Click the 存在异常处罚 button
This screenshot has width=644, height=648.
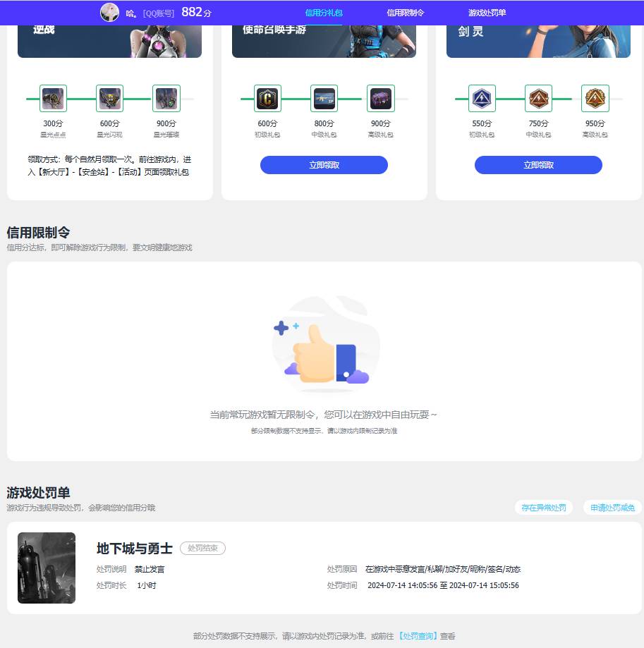[x=543, y=507]
